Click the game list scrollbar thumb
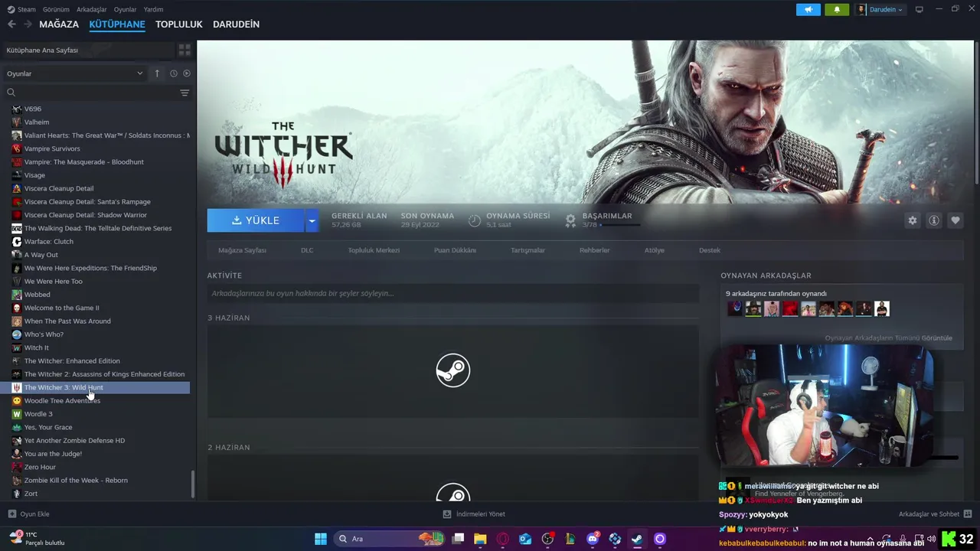Image resolution: width=980 pixels, height=551 pixels. [193, 483]
